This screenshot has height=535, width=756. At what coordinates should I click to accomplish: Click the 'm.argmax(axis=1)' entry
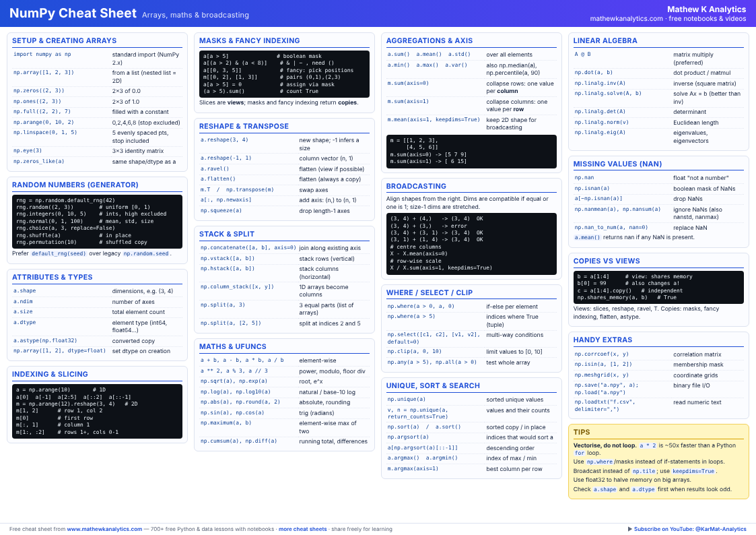pyautogui.click(x=413, y=468)
